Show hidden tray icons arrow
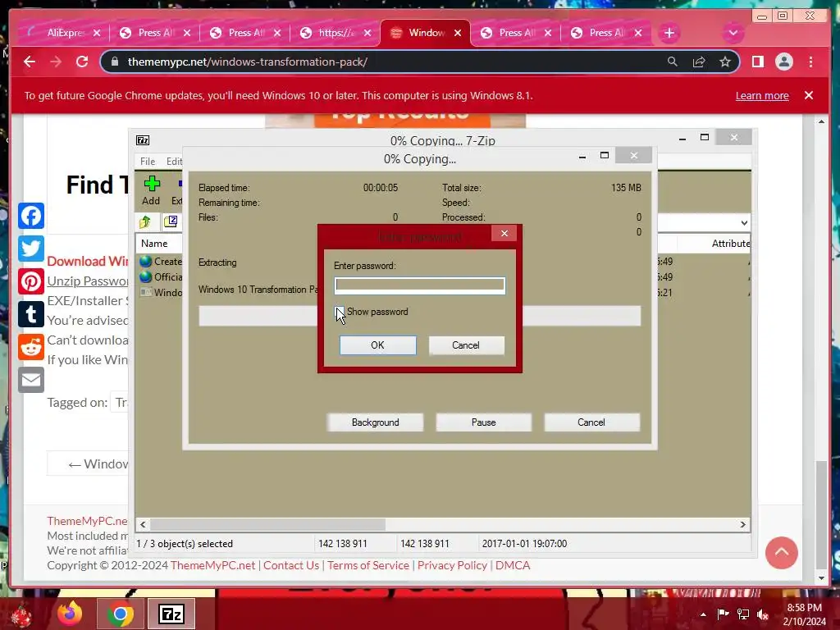Image resolution: width=840 pixels, height=630 pixels. pyautogui.click(x=703, y=614)
